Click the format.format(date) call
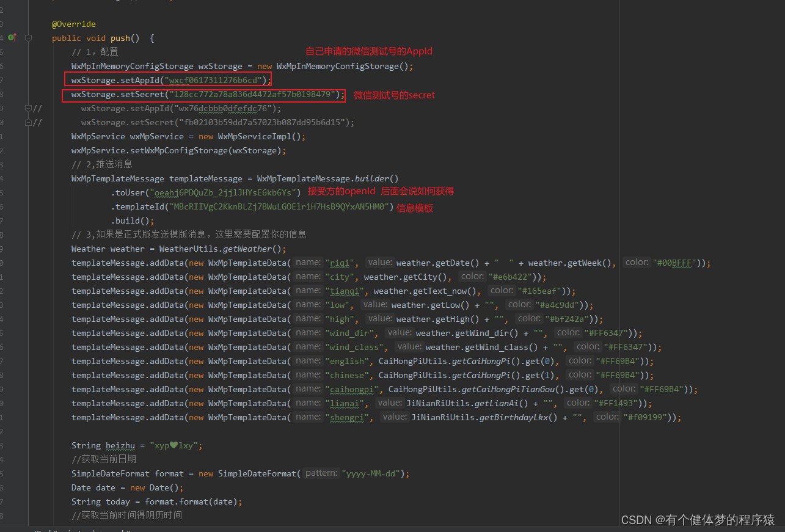The width and height of the screenshot is (785, 532). 191,501
